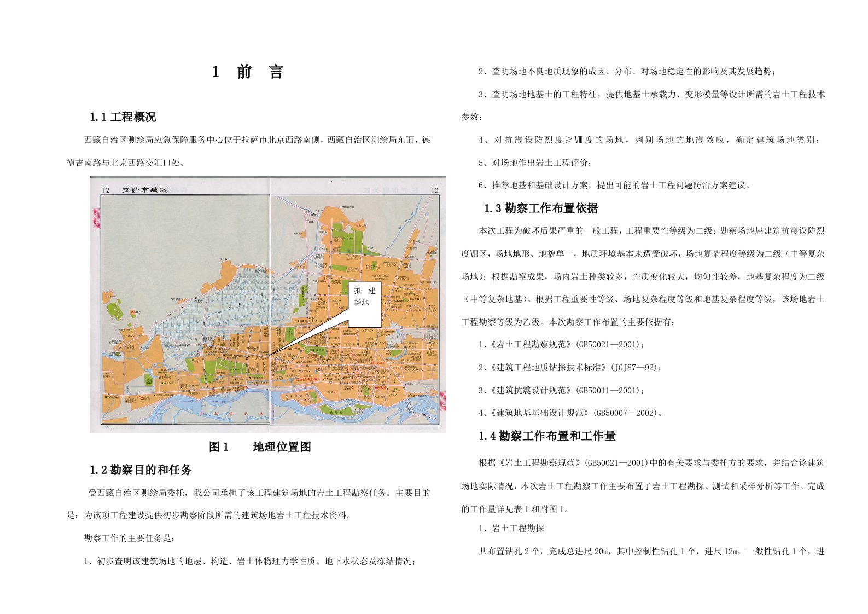Click the figure caption "图 1 地理位置图"

pos(260,447)
